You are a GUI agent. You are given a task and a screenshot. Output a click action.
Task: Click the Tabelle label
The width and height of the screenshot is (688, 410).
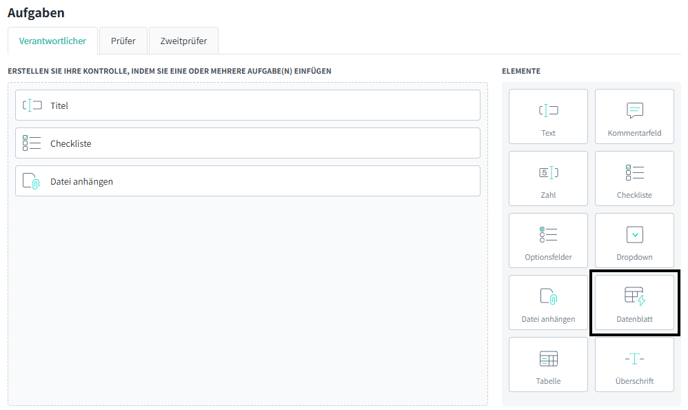pos(548,381)
